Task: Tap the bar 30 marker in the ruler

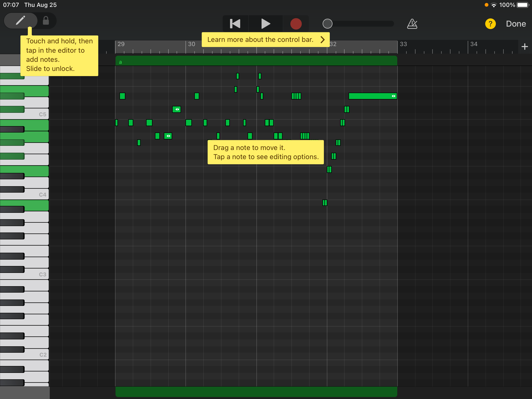Action: 191,44
